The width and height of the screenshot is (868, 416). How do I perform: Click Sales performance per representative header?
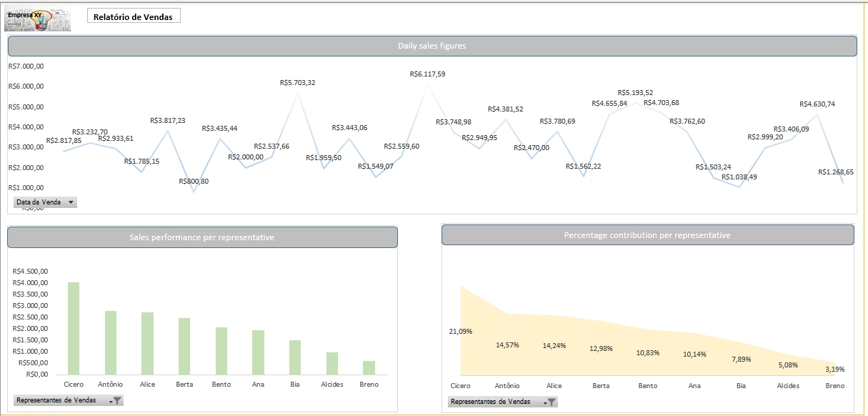click(x=202, y=237)
